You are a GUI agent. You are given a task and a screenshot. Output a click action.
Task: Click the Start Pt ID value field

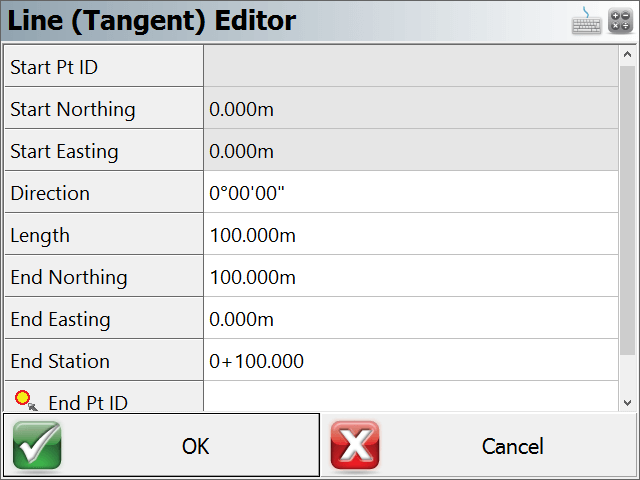tap(411, 66)
